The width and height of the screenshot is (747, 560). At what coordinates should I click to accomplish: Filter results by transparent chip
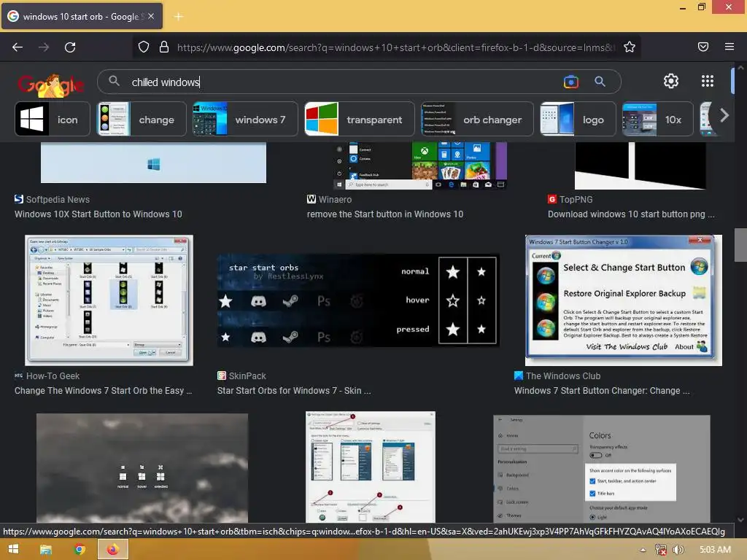pyautogui.click(x=359, y=119)
